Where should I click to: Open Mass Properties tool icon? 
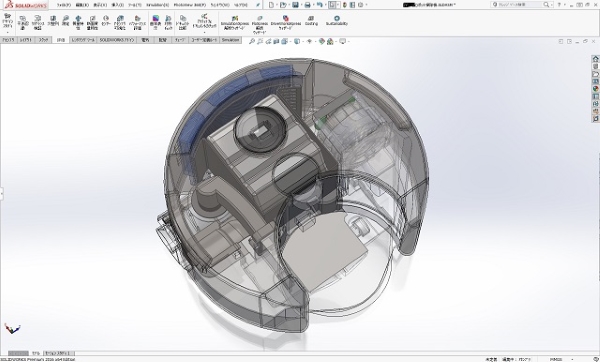[78, 23]
